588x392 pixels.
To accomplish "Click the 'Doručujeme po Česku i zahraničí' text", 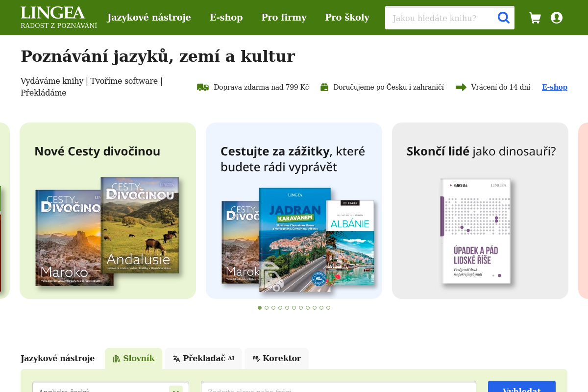I will click(x=389, y=87).
